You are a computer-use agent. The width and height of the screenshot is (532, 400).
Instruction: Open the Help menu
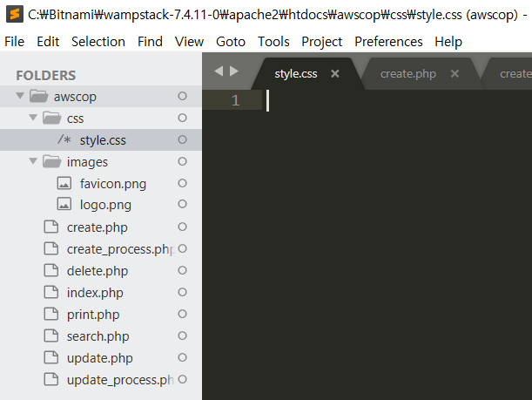coord(448,42)
